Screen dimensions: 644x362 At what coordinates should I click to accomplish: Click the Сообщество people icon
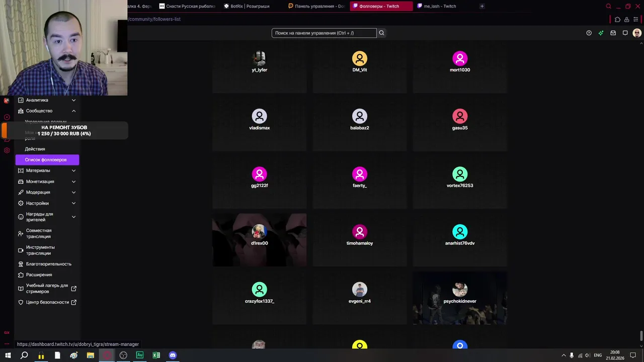(x=21, y=111)
